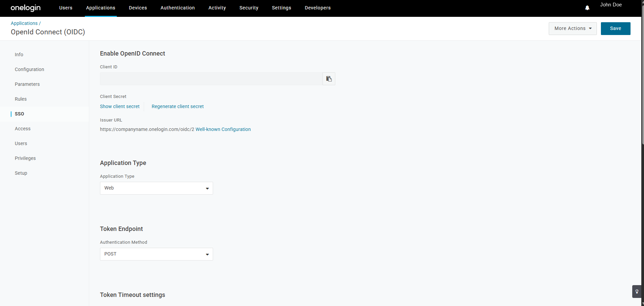Click the Client ID field
Image resolution: width=644 pixels, height=306 pixels.
(x=211, y=79)
